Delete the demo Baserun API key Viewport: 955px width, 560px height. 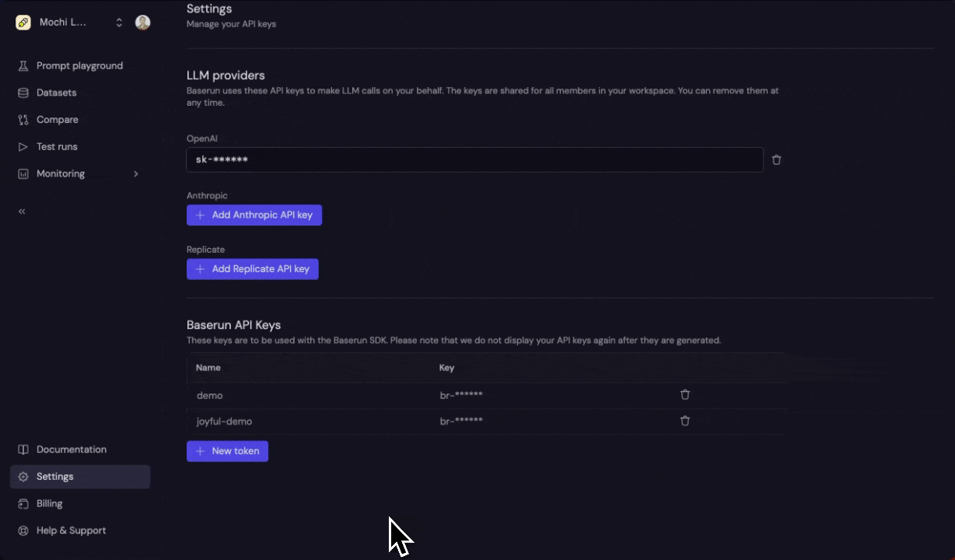pos(685,394)
